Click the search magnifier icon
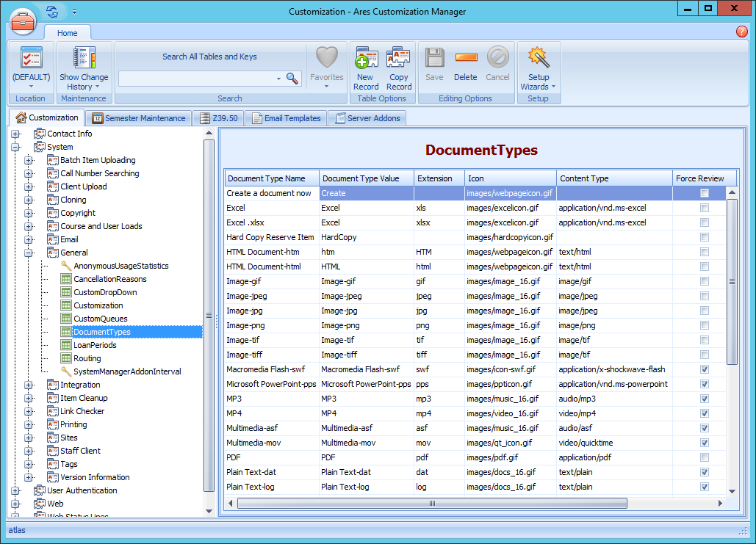 (292, 78)
